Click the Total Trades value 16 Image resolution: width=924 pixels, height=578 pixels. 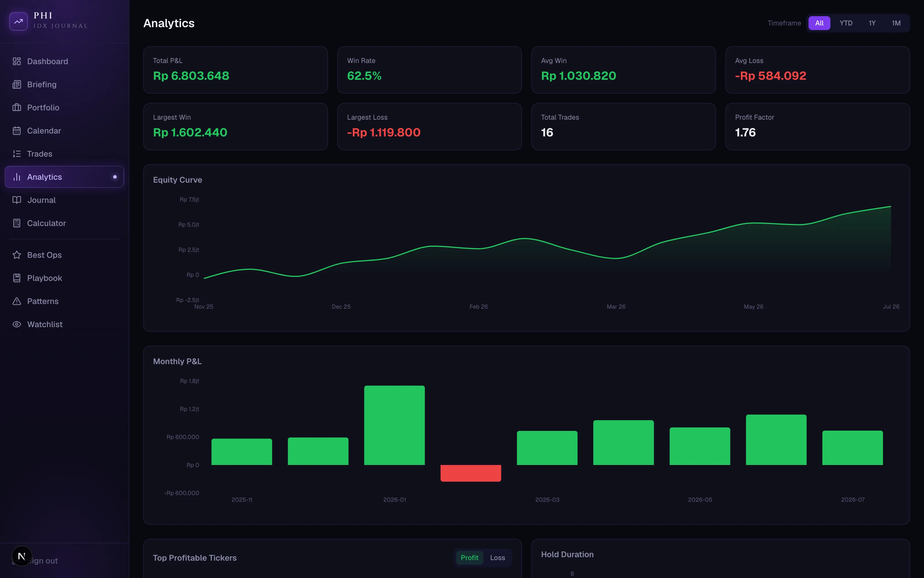(547, 132)
